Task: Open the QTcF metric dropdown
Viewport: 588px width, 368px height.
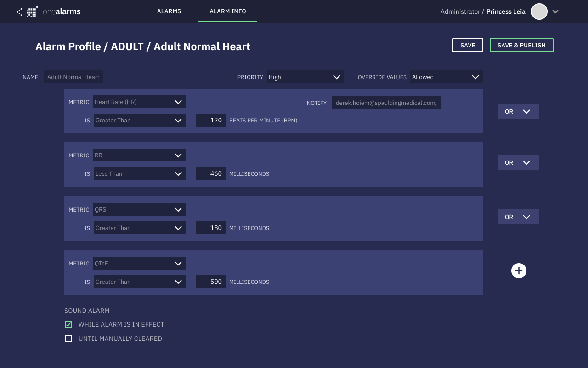Action: (x=139, y=264)
